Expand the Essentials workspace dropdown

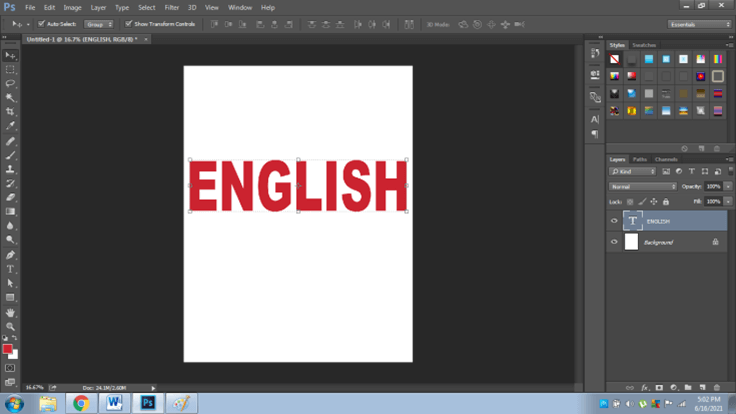point(699,24)
